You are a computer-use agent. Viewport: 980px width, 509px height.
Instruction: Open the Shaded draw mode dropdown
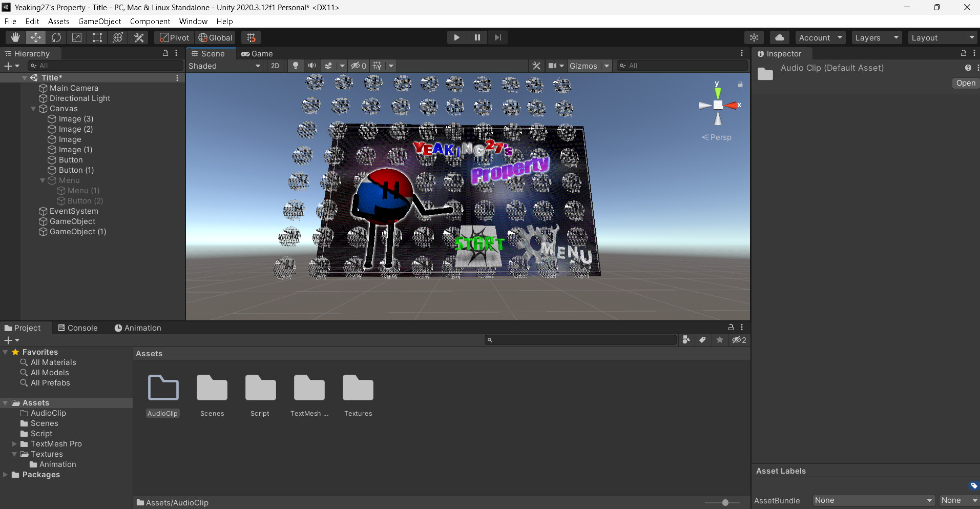point(224,66)
